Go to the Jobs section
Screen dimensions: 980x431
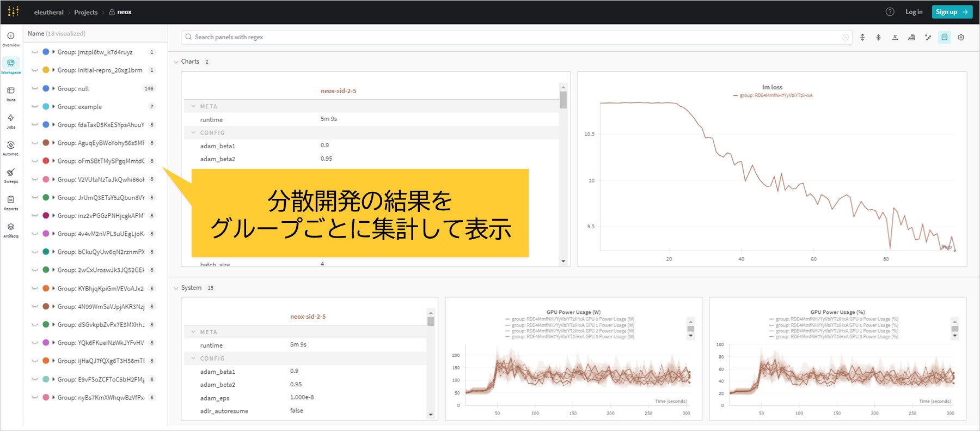pos(11,120)
